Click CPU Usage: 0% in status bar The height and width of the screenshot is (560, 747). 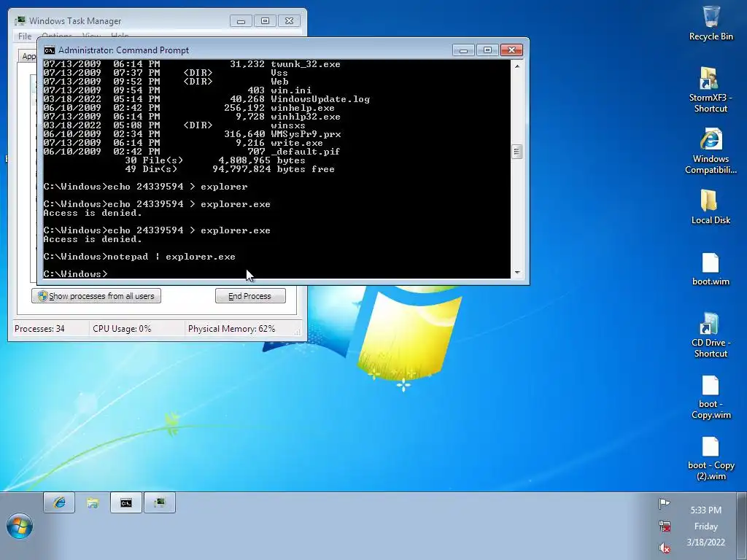click(122, 329)
